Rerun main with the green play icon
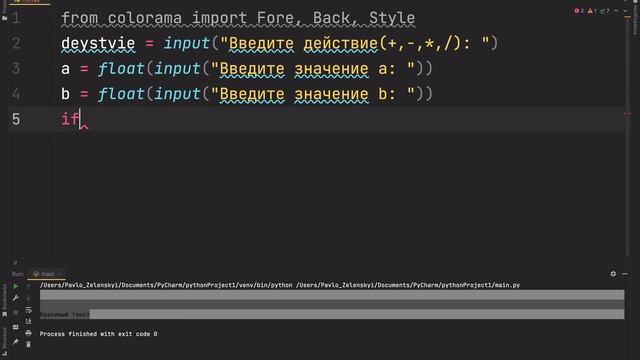640x360 pixels. pos(16,287)
